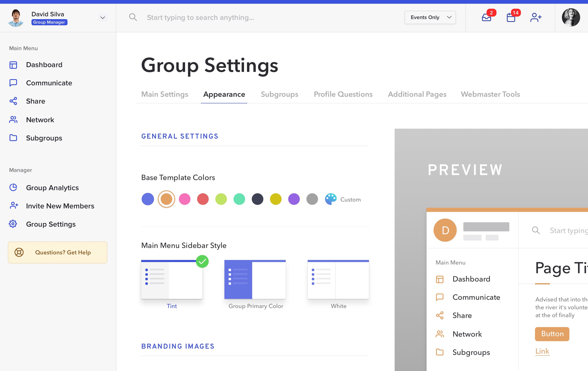Click the search icon in preview pane
Image resolution: width=588 pixels, height=371 pixels.
click(536, 230)
